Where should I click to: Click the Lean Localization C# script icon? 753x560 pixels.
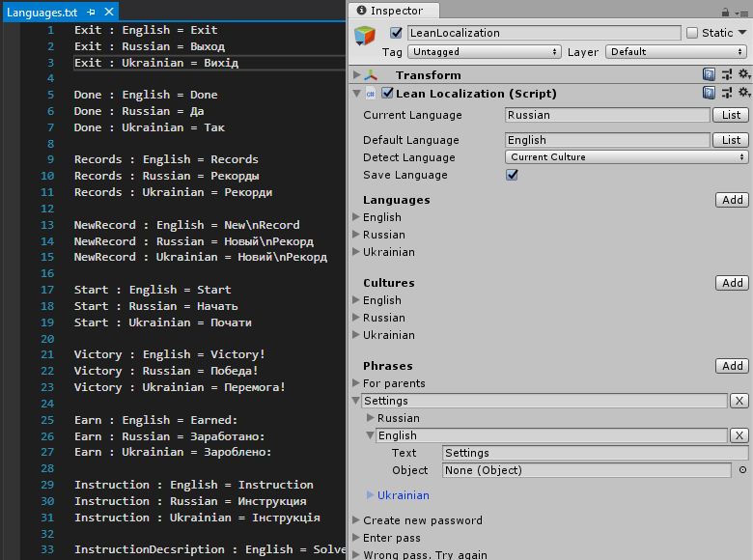click(371, 94)
